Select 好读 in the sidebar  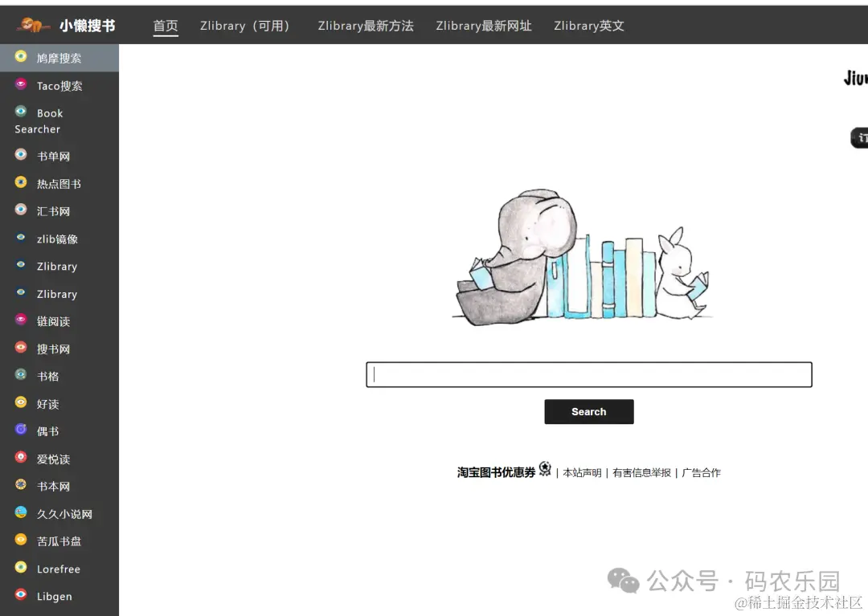point(59,404)
